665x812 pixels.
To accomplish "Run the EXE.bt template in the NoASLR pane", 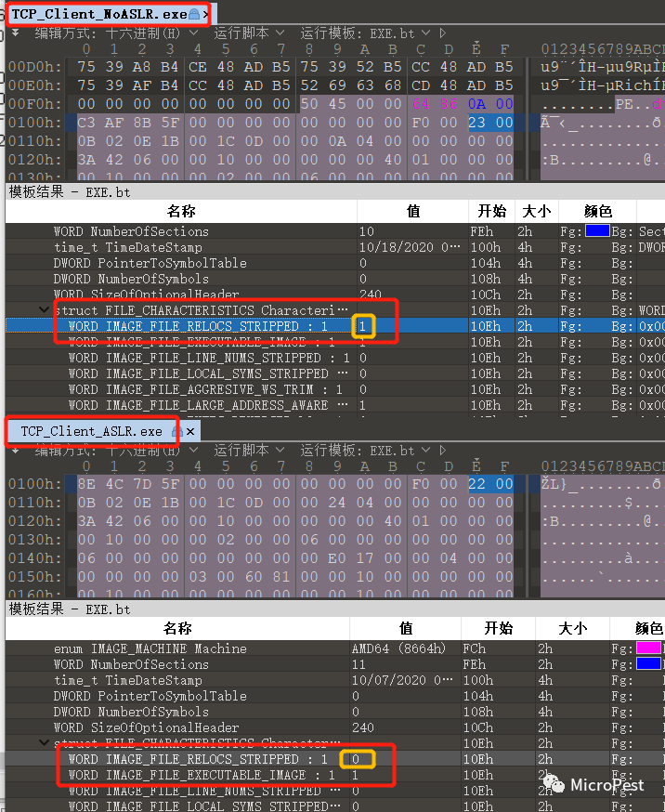I will pyautogui.click(x=443, y=33).
